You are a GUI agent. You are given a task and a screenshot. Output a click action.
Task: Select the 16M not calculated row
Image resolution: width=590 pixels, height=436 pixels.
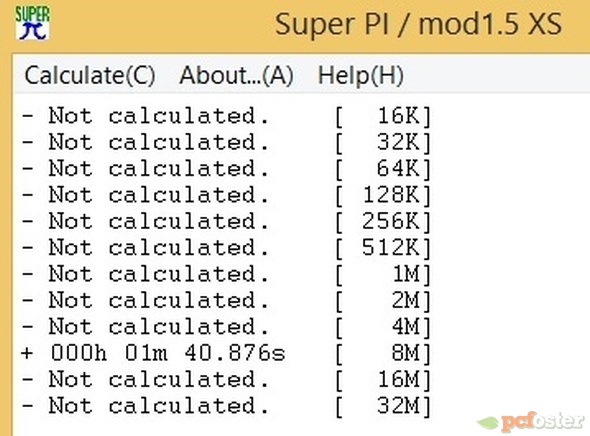pyautogui.click(x=227, y=379)
